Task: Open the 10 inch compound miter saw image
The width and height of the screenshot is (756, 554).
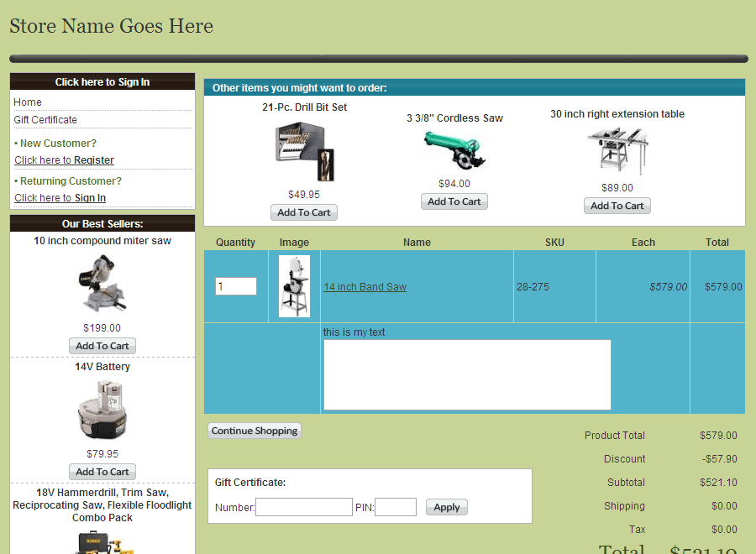Action: (102, 283)
